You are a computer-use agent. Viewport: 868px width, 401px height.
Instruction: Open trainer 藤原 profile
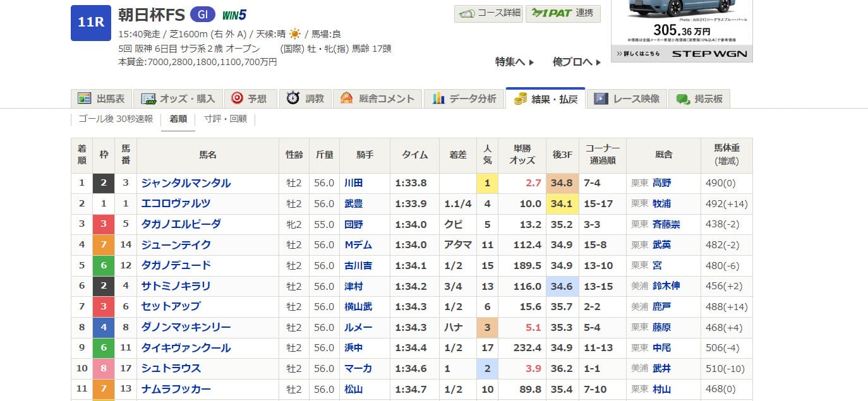tap(662, 327)
